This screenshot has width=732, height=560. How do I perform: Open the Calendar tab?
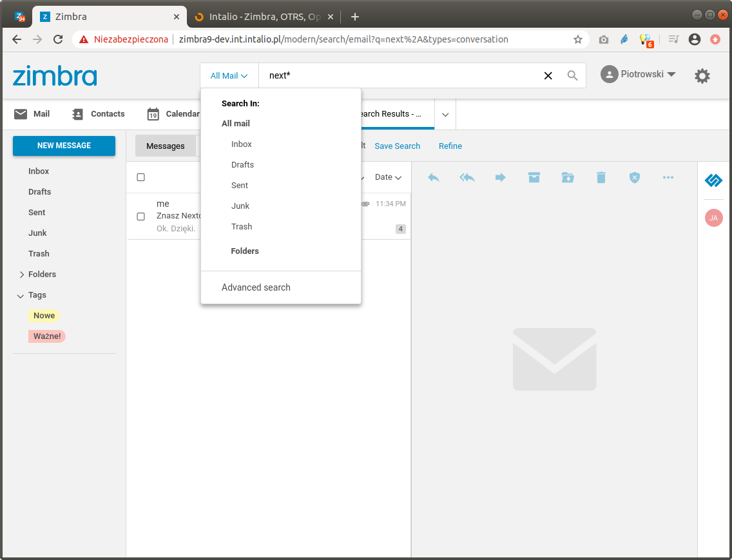pyautogui.click(x=173, y=114)
